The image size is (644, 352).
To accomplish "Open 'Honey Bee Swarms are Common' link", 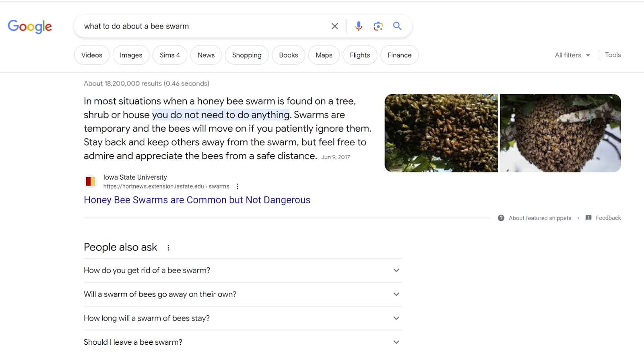I will pos(197,200).
